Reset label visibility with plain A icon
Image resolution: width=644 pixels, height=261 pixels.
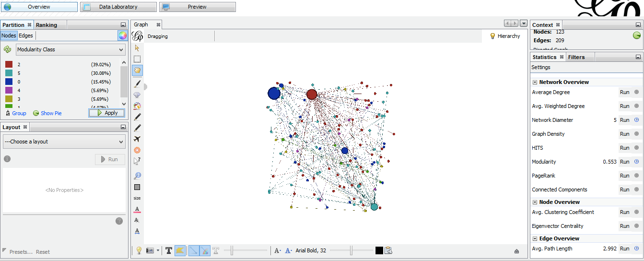(x=137, y=220)
